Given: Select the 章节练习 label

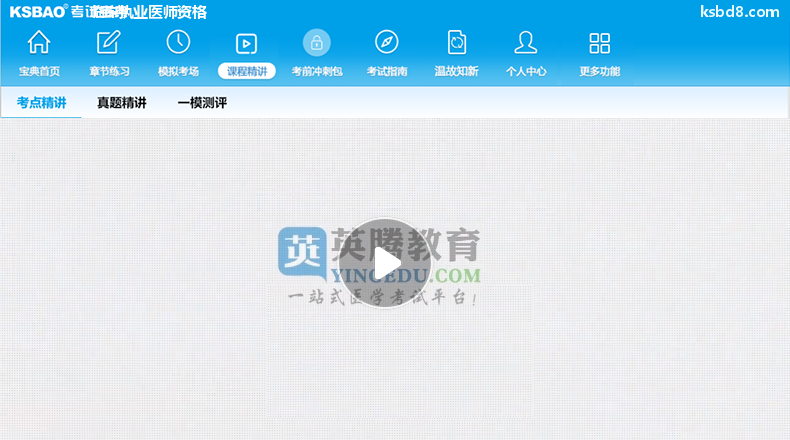Looking at the screenshot, I should (x=109, y=72).
